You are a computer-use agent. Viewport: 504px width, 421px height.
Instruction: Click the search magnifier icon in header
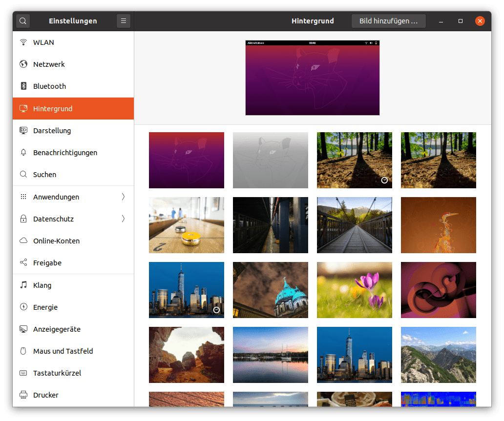coord(23,21)
